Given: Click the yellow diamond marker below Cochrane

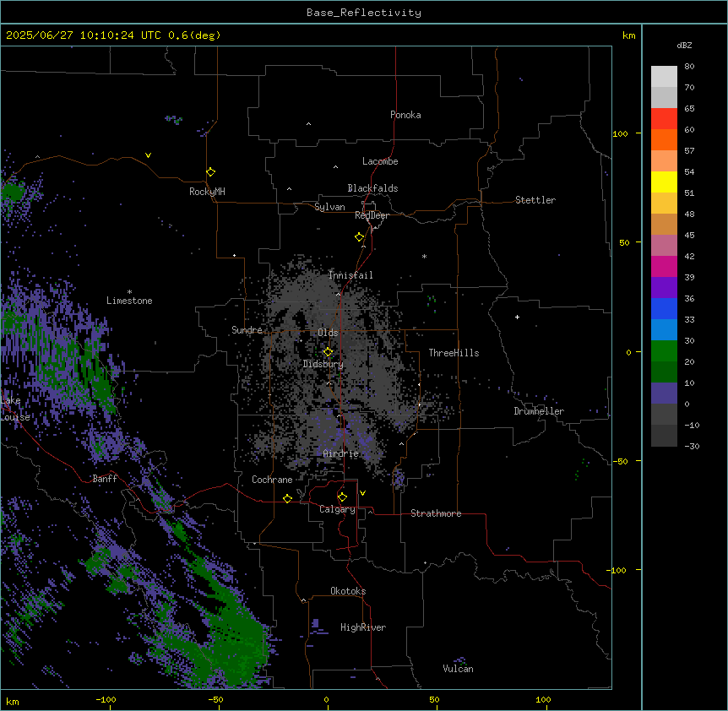Looking at the screenshot, I should [288, 498].
